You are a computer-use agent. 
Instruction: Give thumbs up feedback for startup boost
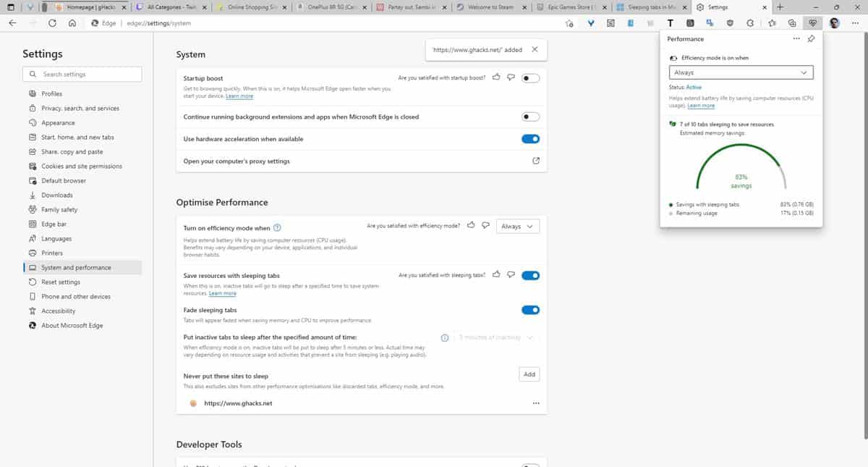point(496,77)
